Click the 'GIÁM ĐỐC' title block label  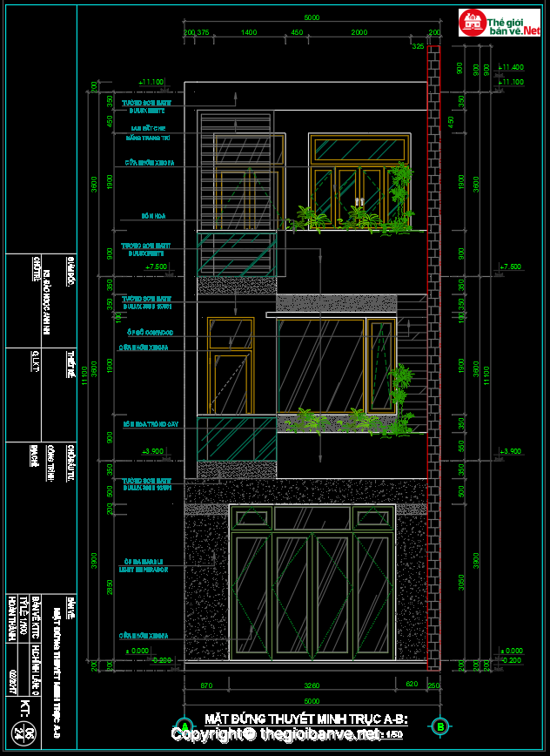click(x=70, y=271)
